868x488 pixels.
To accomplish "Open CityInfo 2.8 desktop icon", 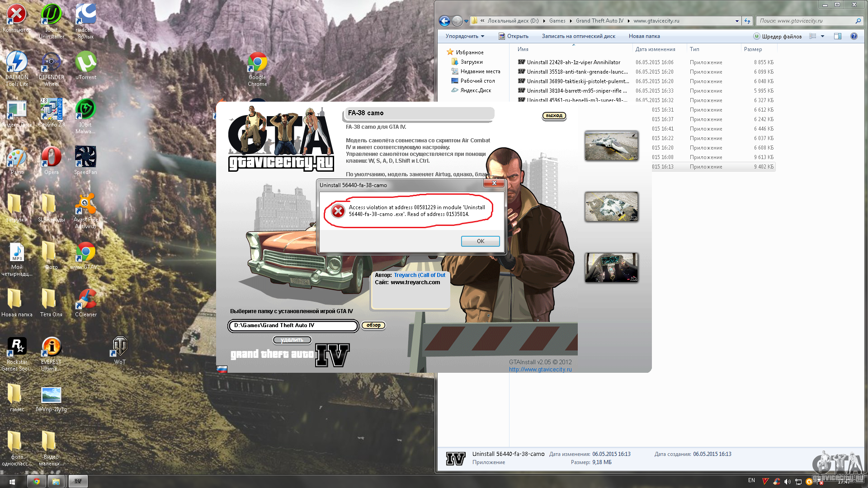I will coord(51,113).
